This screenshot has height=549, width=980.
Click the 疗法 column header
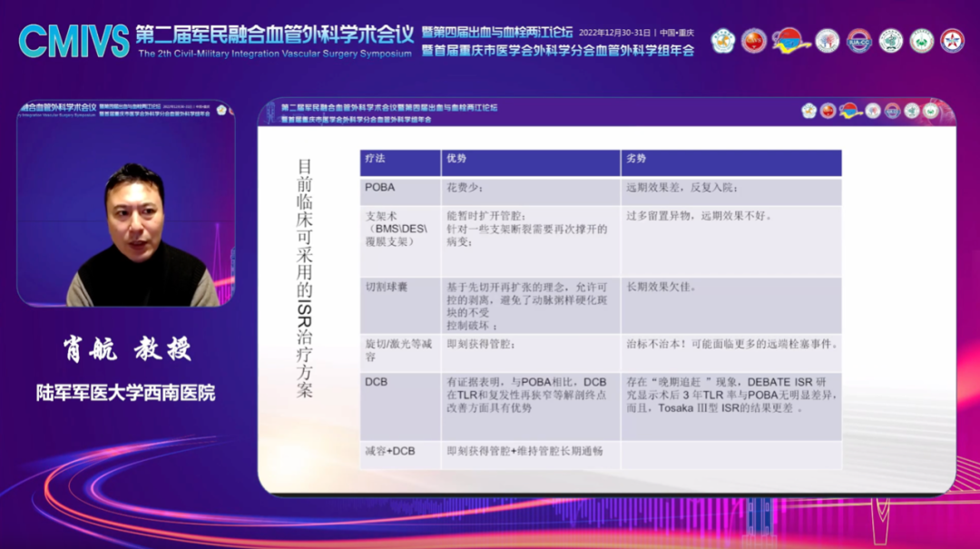[x=400, y=162]
